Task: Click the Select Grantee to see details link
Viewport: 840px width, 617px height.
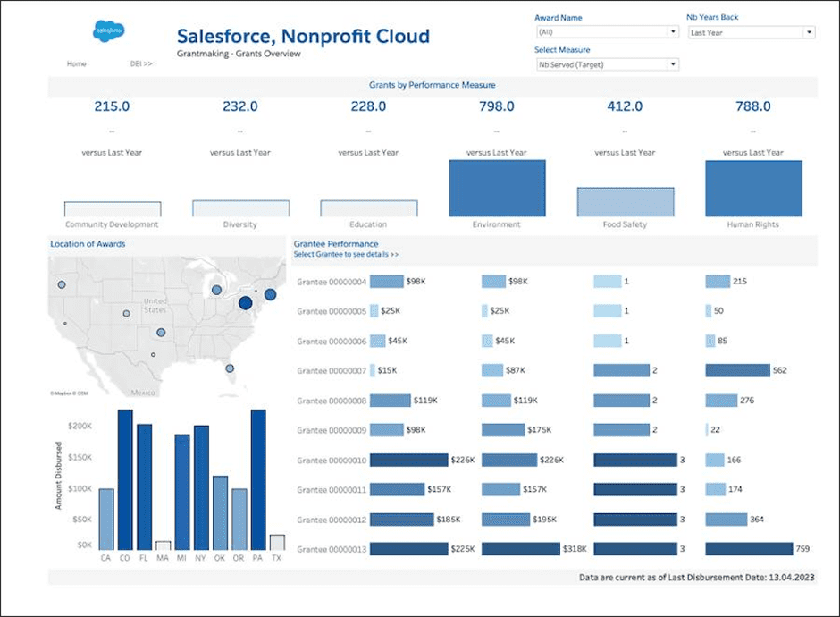Action: point(346,255)
